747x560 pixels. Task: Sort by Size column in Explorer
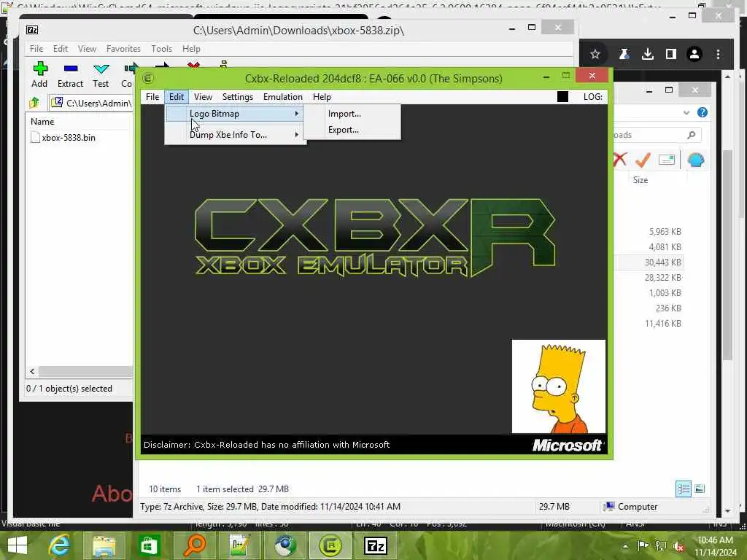pos(640,180)
